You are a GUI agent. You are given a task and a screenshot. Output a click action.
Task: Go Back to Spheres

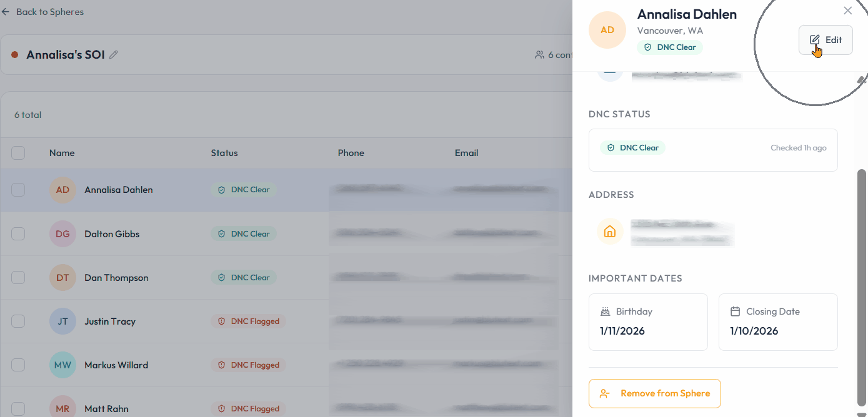(42, 12)
